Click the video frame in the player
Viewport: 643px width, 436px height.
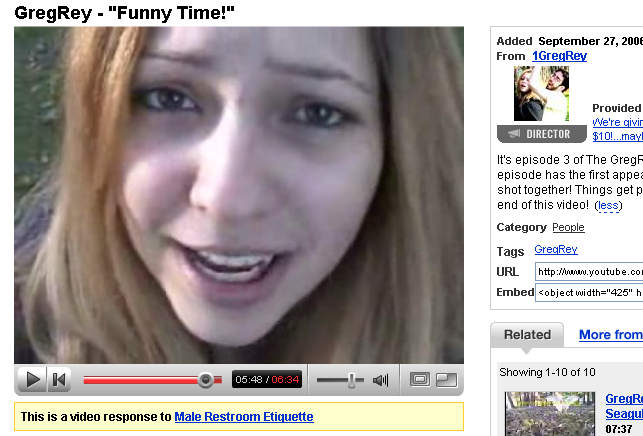[x=239, y=195]
